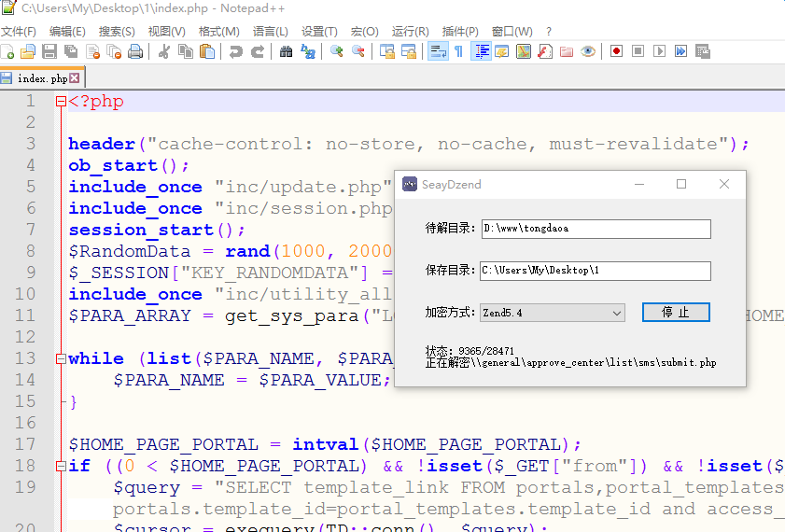
Task: Open the Document Map icon
Action: click(x=524, y=51)
